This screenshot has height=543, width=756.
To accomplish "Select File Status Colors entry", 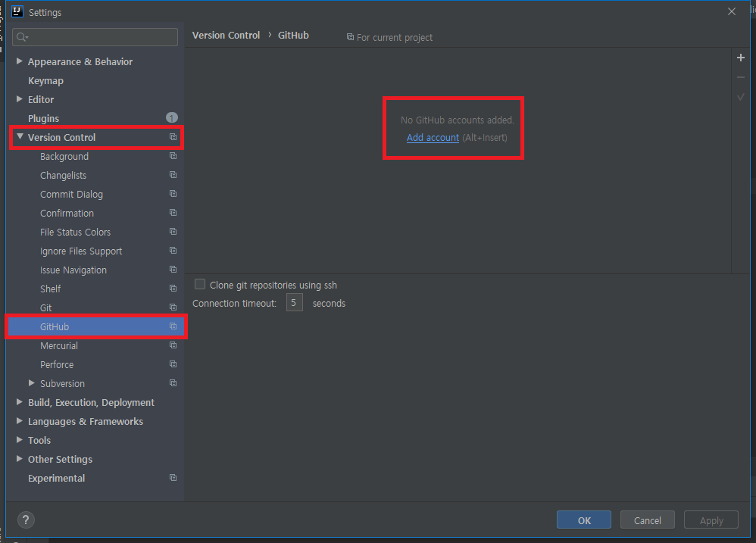I will tap(75, 232).
